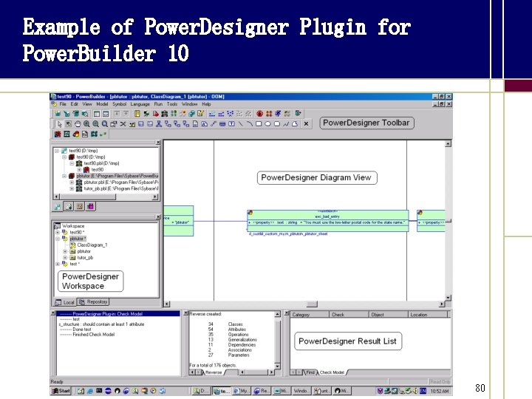Select the ellipse shape tool
Screen dimensions: 532x399
(x=267, y=124)
